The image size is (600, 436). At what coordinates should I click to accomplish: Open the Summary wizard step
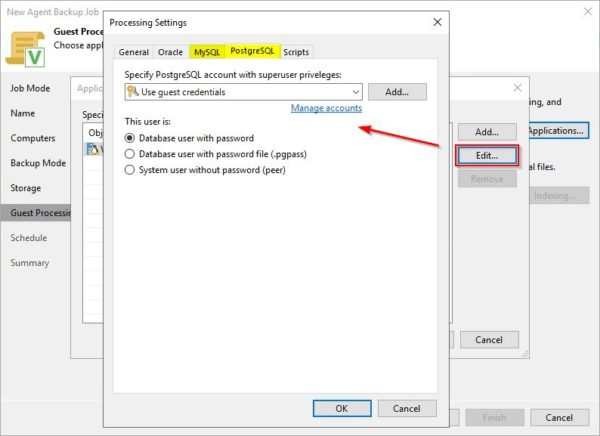point(30,263)
